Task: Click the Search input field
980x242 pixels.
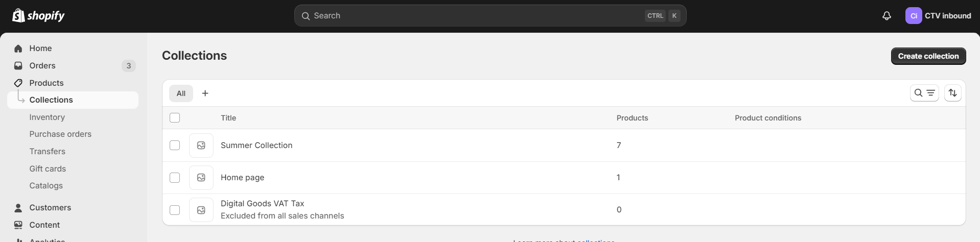Action: point(475,16)
